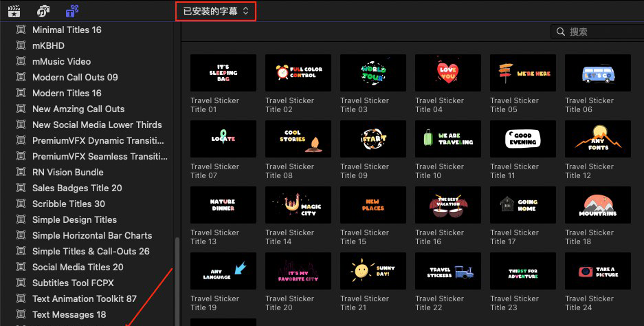Screen dimensions: 644x326
Task: Click the icon beside mKBHD category
Action: pyautogui.click(x=21, y=45)
